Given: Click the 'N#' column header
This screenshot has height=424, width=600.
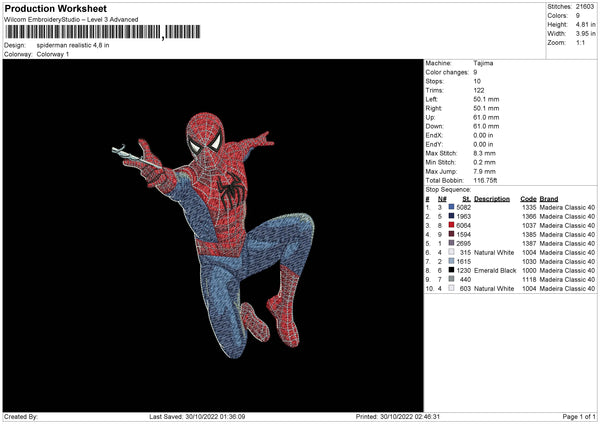Looking at the screenshot, I should click(x=442, y=199).
